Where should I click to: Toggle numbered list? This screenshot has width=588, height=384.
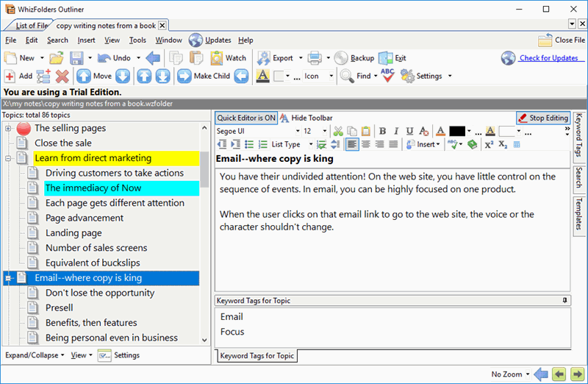263,144
